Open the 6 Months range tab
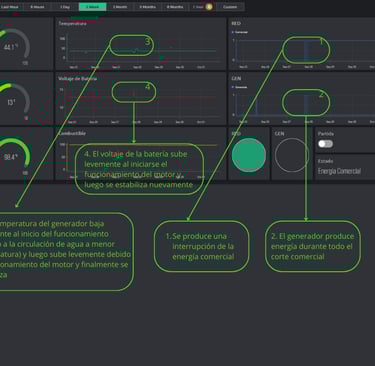Image resolution: width=375 pixels, height=366 pixels. pyautogui.click(x=175, y=7)
